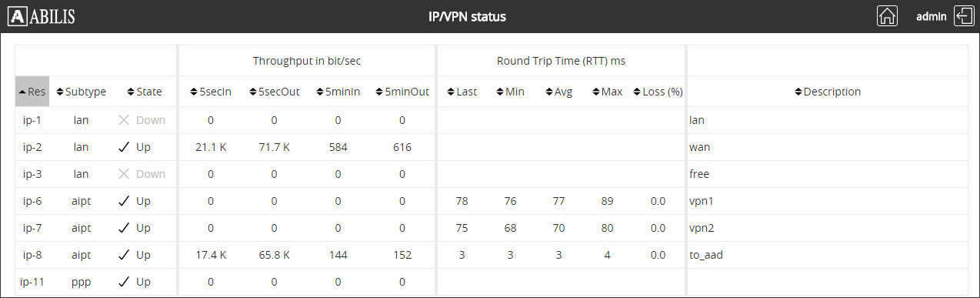Image resolution: width=980 pixels, height=298 pixels.
Task: Sort by State column header
Action: pos(145,92)
